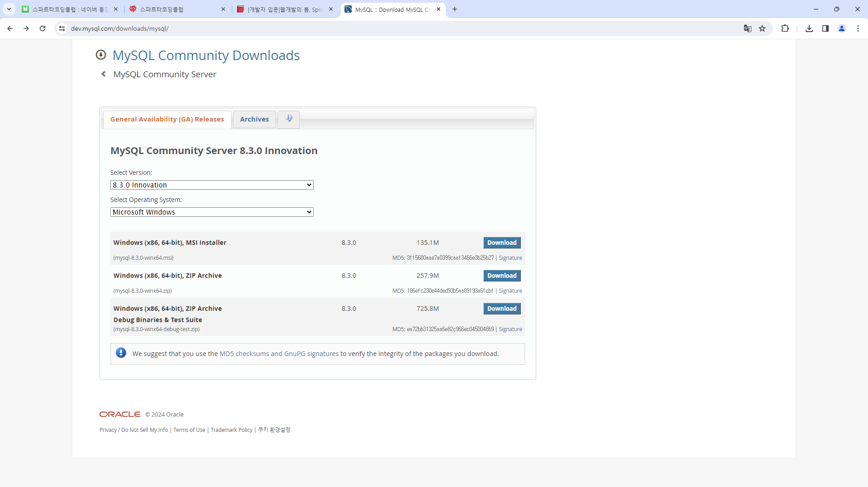Image resolution: width=868 pixels, height=487 pixels.
Task: Click the mysql-8.3.0-winx64-debug-test.zip filename text
Action: pyautogui.click(x=156, y=329)
